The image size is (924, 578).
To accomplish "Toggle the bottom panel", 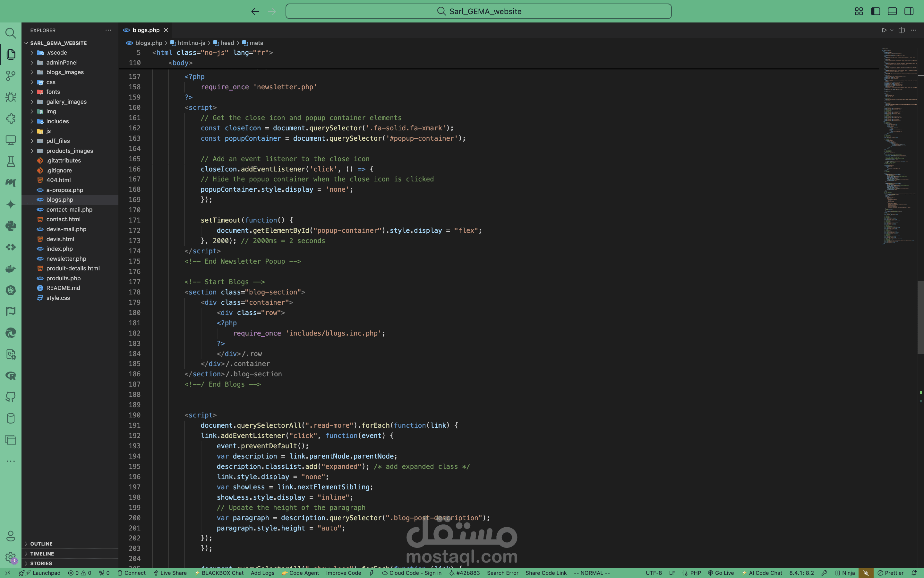I will click(892, 12).
